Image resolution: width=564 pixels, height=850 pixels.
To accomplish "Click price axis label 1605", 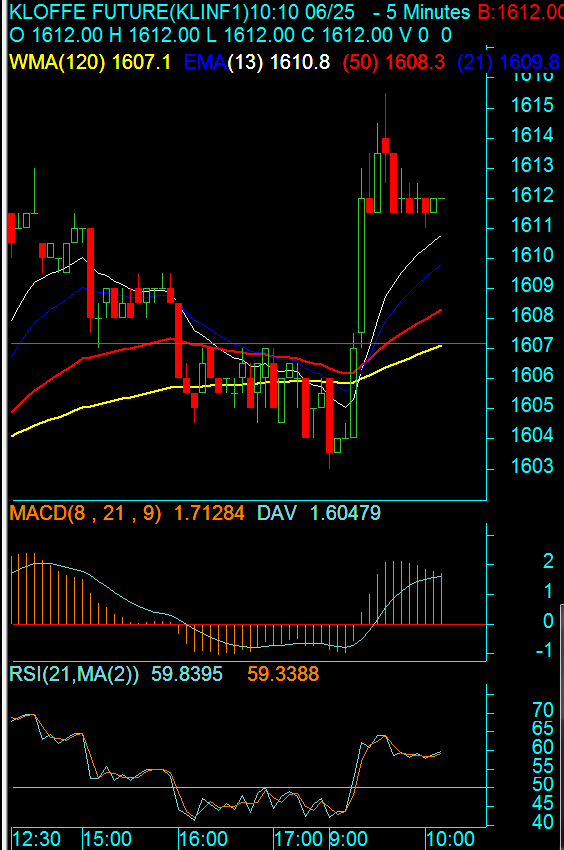I will coord(533,405).
